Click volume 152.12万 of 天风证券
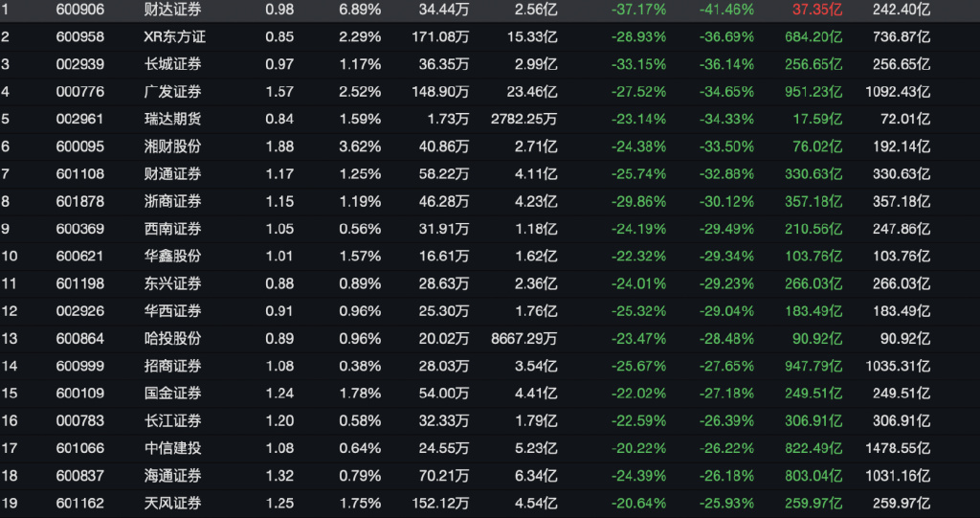 point(440,503)
